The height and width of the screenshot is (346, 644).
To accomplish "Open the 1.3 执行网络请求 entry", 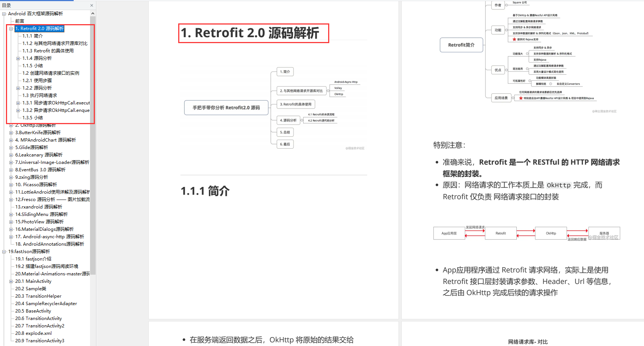I will (x=40, y=96).
